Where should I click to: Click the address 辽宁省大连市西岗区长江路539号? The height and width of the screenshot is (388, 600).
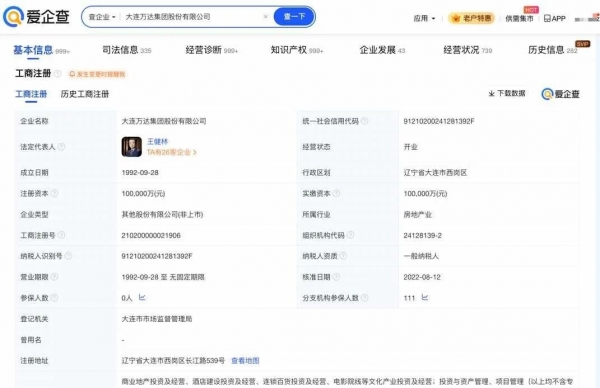tap(173, 360)
